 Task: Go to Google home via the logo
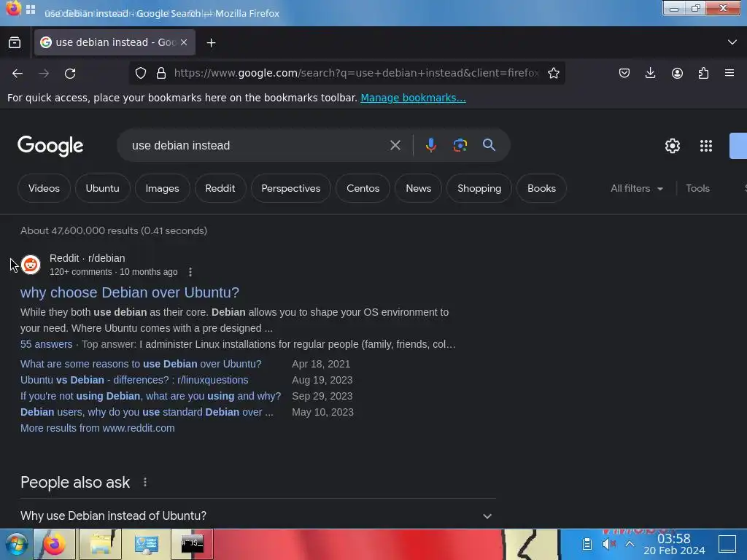pos(50,146)
